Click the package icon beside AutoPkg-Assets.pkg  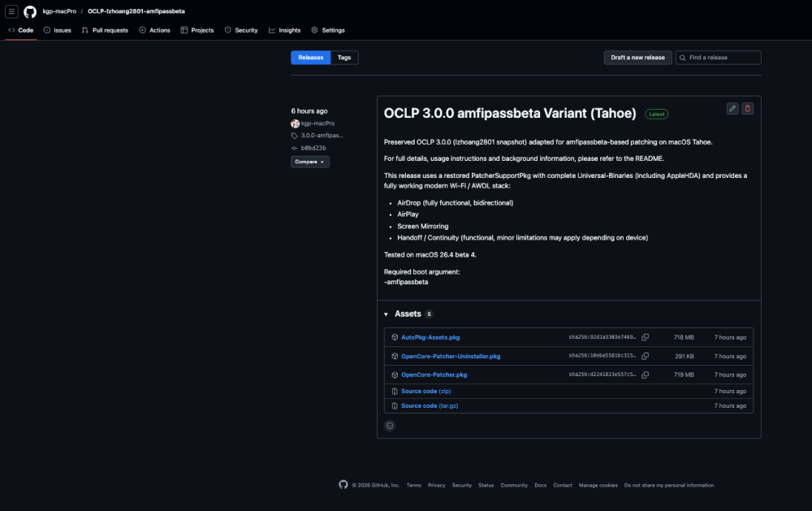click(x=395, y=337)
